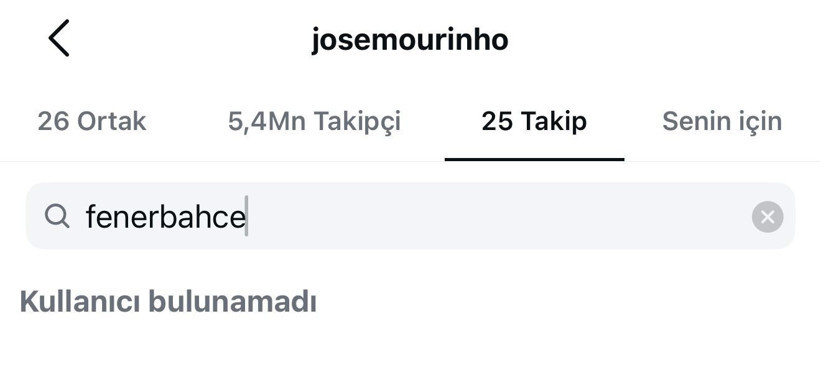Click the Kullanıcı bulunamadı message
Image resolution: width=820 pixels, height=372 pixels.
pos(168,302)
